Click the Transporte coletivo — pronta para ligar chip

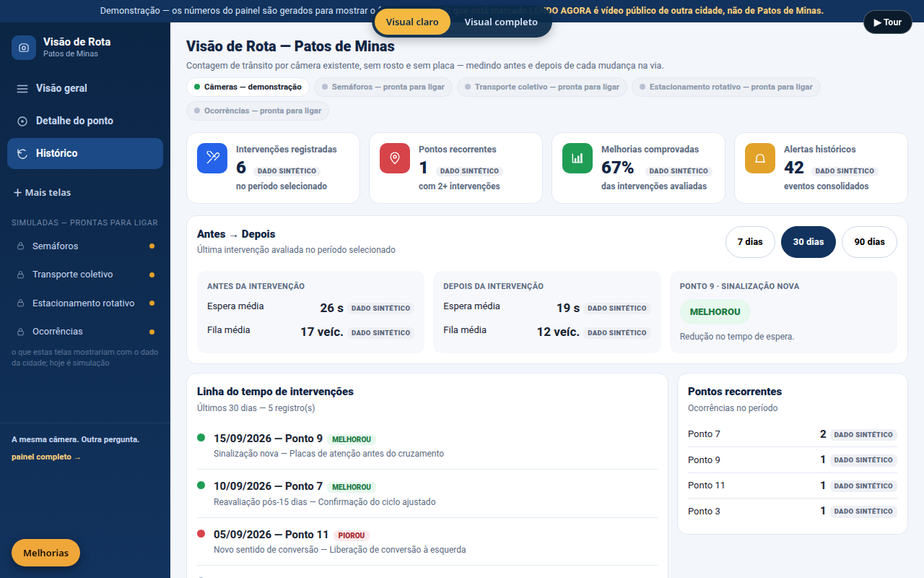click(x=542, y=87)
